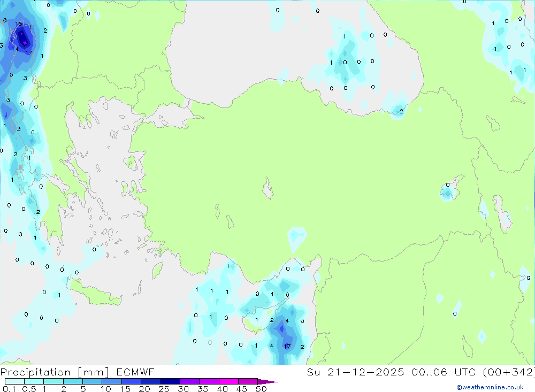Click the '10' legend scale label
Viewport: 535px width, 392px height.
coord(106,389)
